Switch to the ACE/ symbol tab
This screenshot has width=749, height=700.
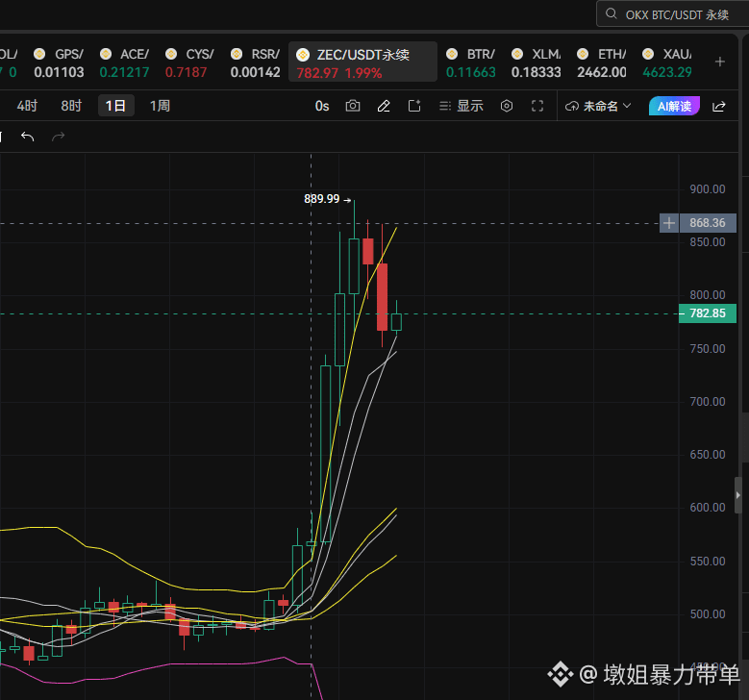tap(124, 62)
